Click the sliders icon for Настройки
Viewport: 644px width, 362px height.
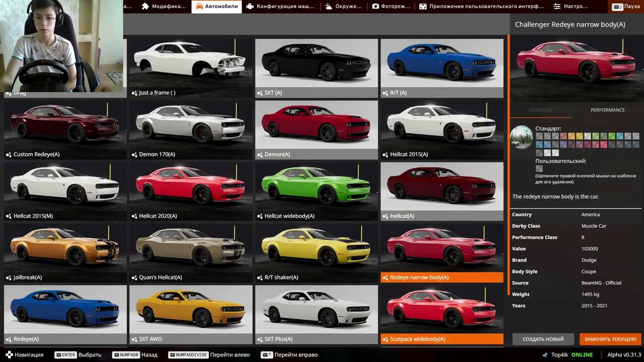[557, 7]
